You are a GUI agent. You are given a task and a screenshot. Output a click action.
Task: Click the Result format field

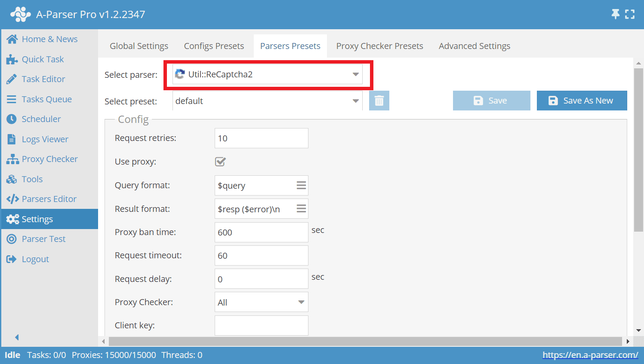[261, 208]
